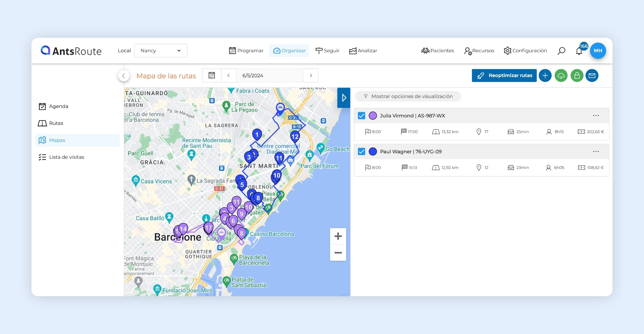Expand Mostrar opciones de visualización

[408, 96]
